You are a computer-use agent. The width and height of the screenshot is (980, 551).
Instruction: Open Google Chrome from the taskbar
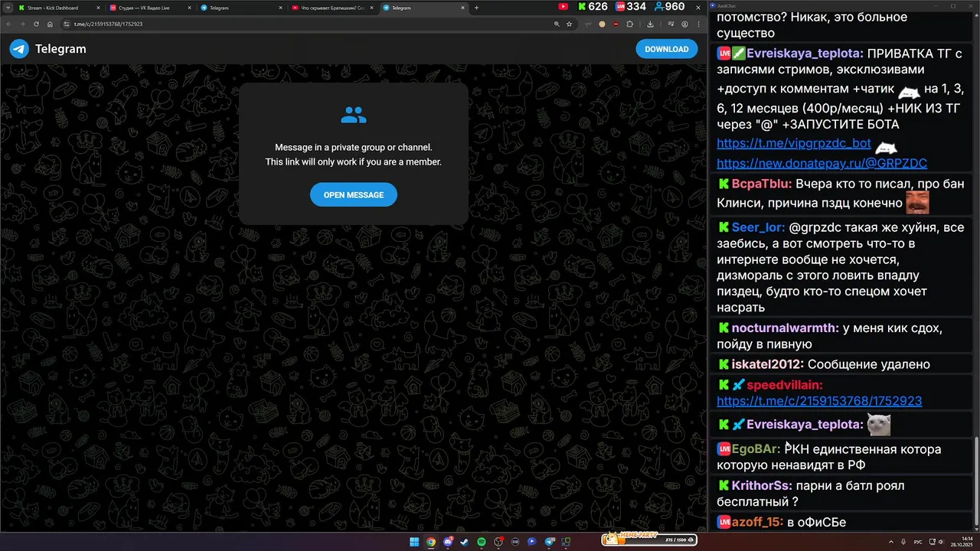[431, 542]
